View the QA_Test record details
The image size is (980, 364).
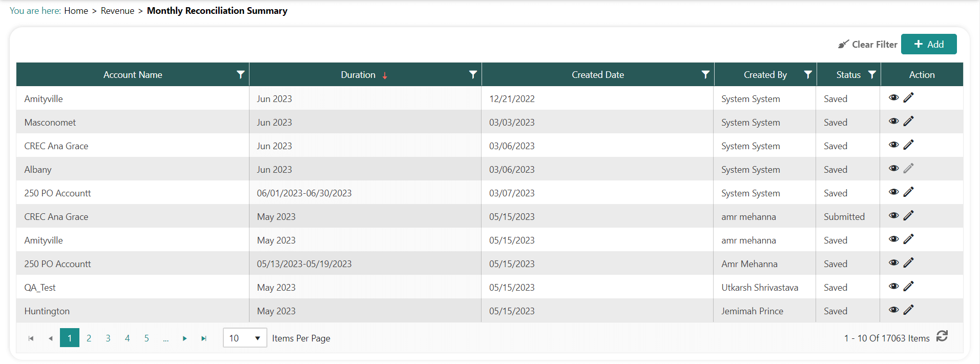pyautogui.click(x=893, y=287)
